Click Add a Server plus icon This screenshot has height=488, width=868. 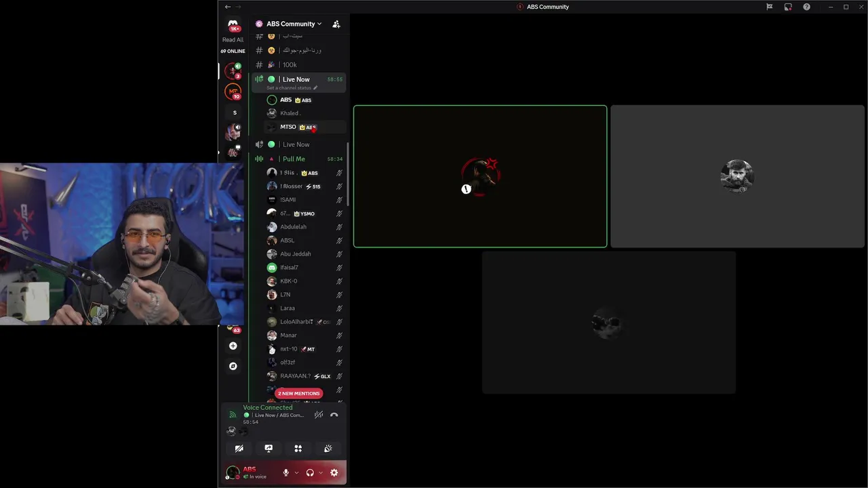tap(233, 346)
